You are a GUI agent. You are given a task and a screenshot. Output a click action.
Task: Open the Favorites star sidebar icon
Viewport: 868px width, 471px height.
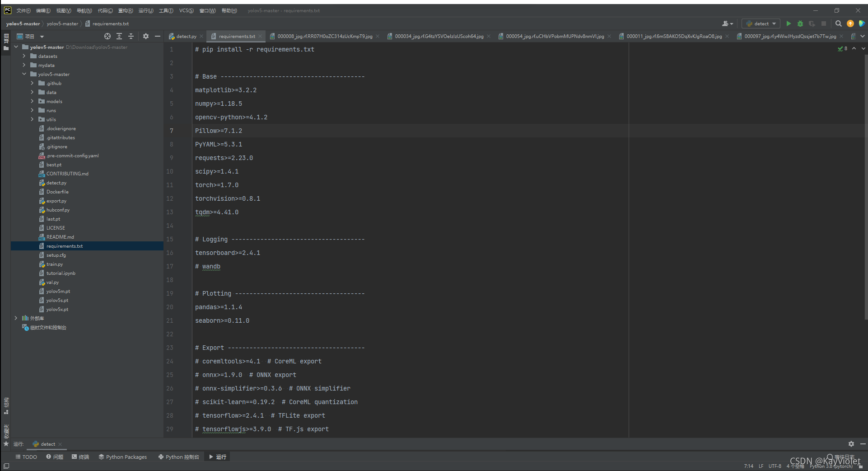coord(6,444)
